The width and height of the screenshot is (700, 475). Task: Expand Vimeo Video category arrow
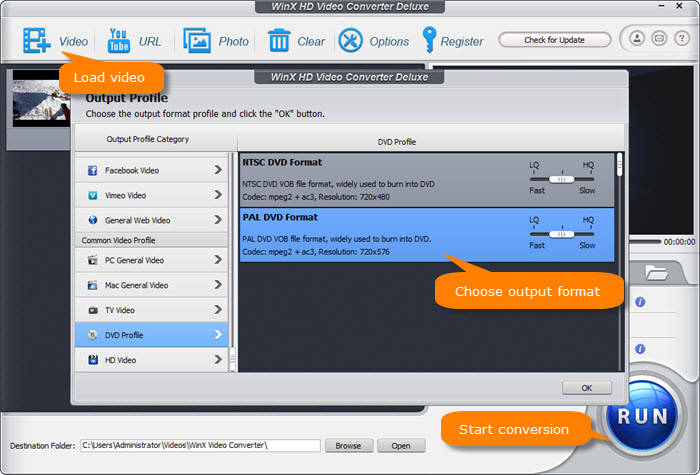[218, 195]
